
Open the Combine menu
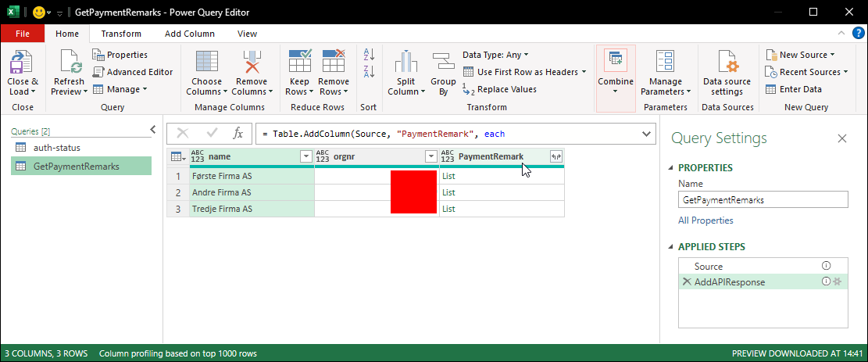pyautogui.click(x=616, y=78)
